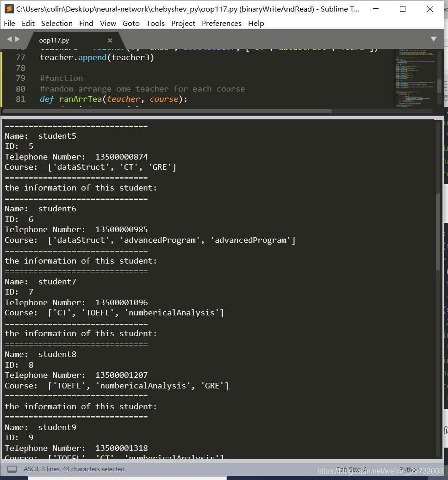The image size is (448, 480).
Task: Click the editor horizontal scrollbar
Action: [167, 111]
